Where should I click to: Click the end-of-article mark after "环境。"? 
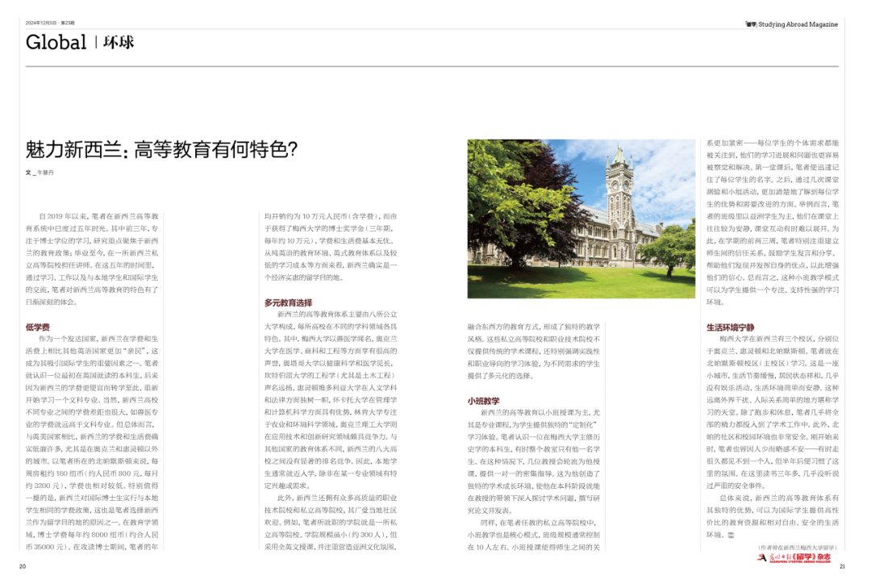coord(731,535)
